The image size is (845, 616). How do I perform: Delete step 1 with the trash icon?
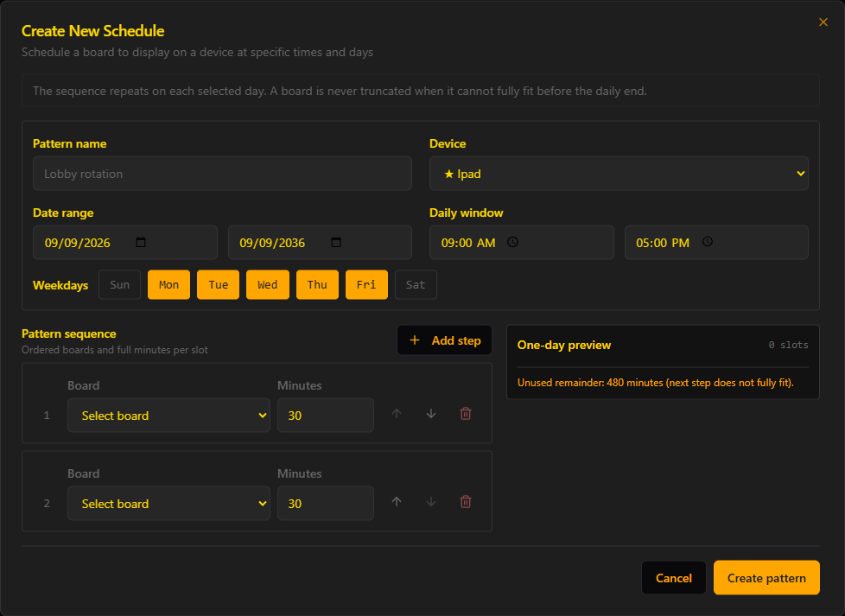[x=466, y=413]
